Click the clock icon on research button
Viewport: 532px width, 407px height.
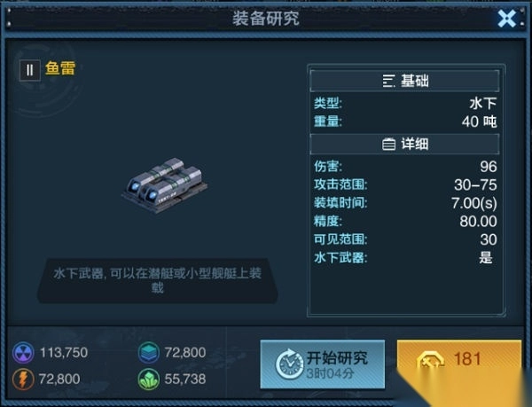click(x=289, y=364)
